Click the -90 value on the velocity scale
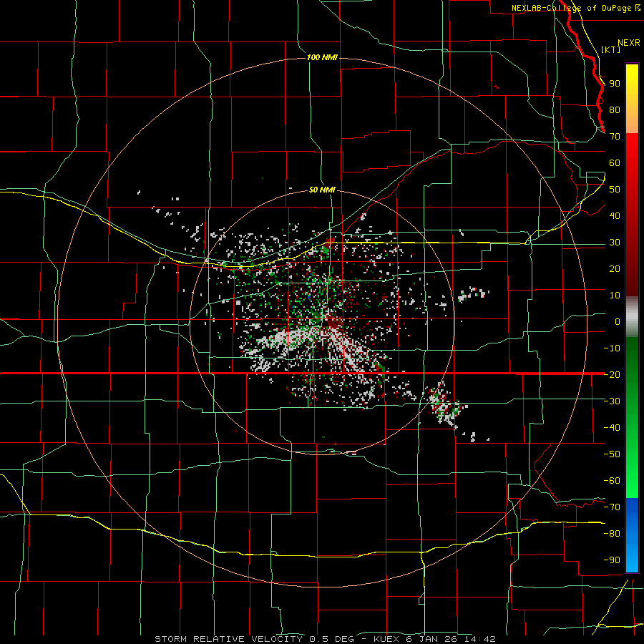This screenshot has width=644, height=644. (612, 560)
